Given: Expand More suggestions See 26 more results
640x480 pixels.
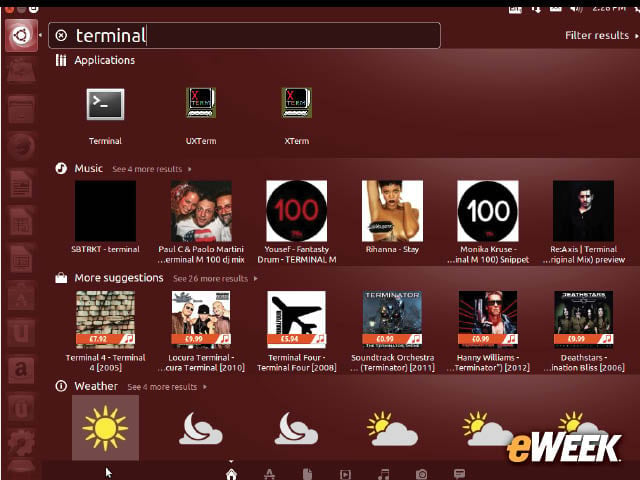Looking at the screenshot, I should click(x=215, y=278).
